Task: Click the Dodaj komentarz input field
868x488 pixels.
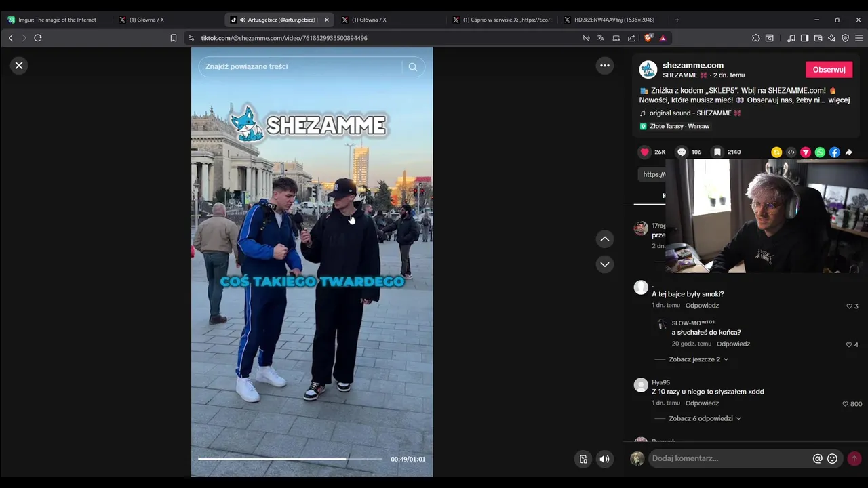Action: click(729, 459)
